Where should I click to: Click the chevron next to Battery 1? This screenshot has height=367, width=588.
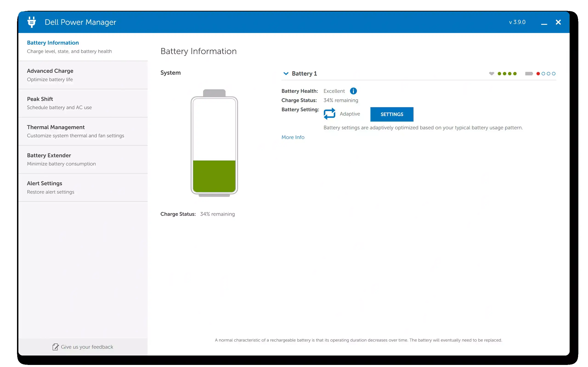pyautogui.click(x=286, y=74)
